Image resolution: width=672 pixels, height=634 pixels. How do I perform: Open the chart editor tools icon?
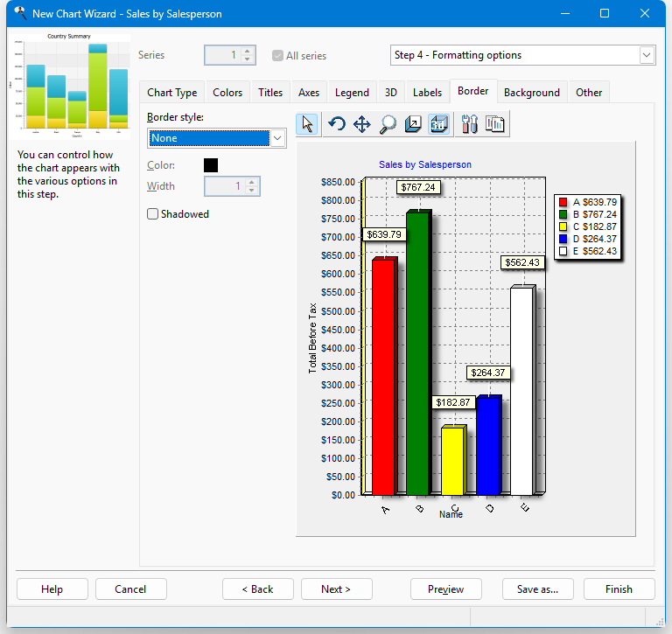pos(469,124)
